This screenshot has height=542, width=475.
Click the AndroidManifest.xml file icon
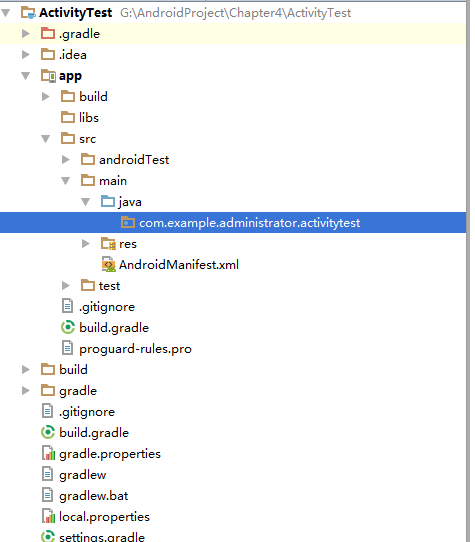[x=108, y=264]
